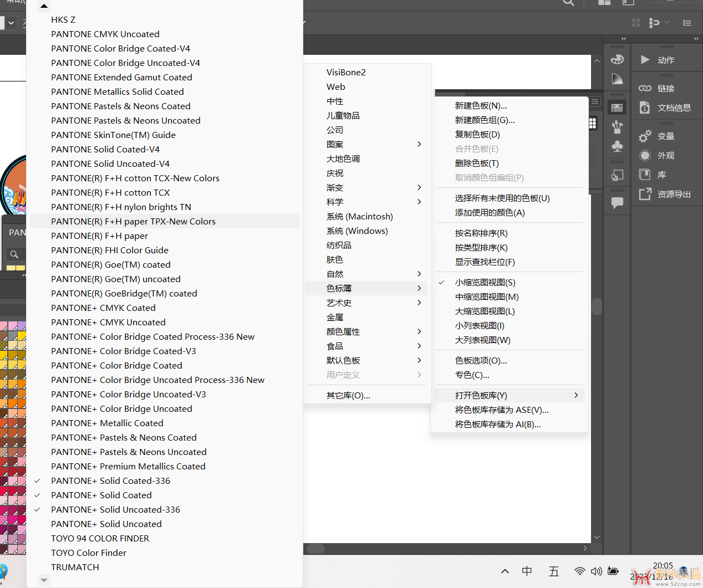Click the snap magnet icon in control bar
This screenshot has height=588, width=703.
tap(654, 23)
